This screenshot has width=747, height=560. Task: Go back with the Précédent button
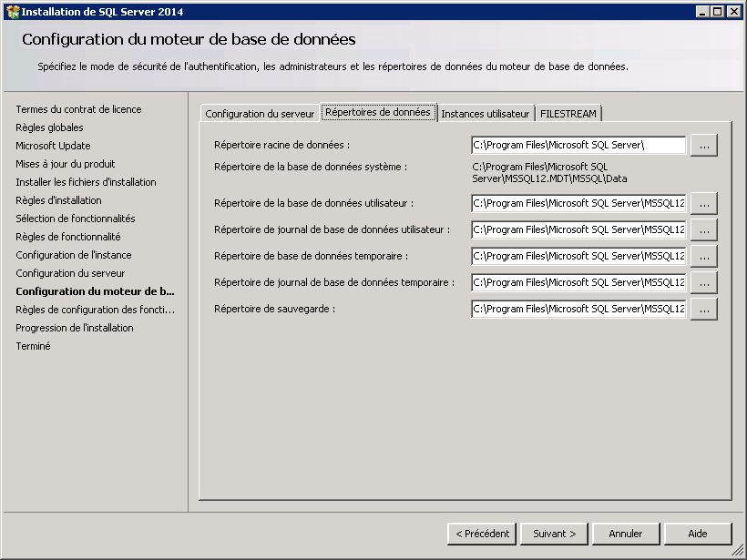[482, 534]
